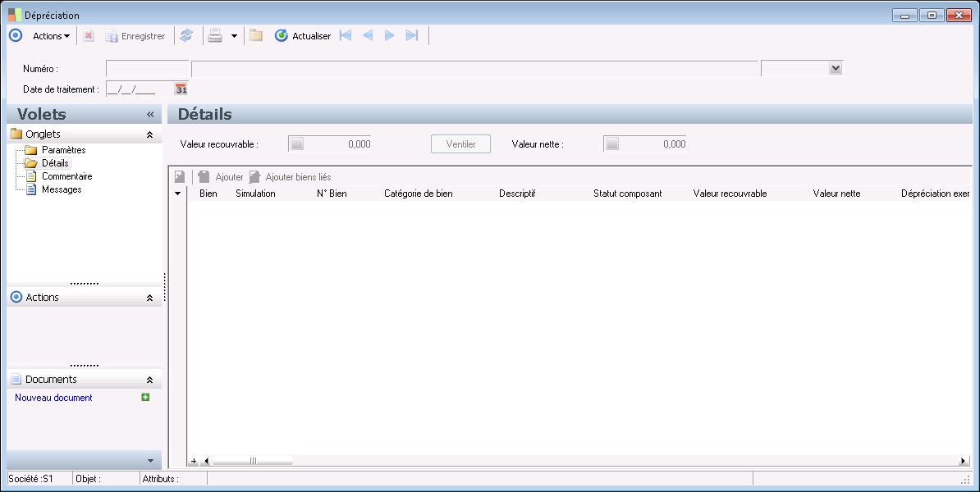Collapse the Documents section
This screenshot has height=492, width=980.
pos(149,380)
